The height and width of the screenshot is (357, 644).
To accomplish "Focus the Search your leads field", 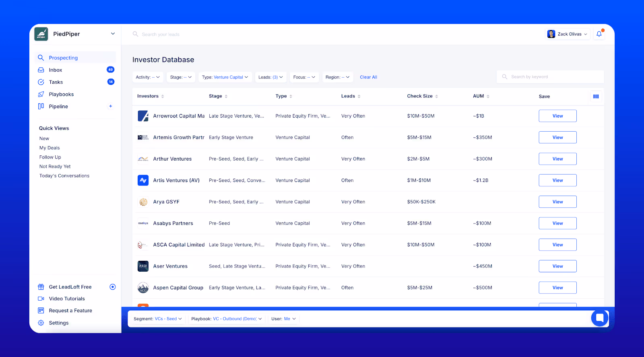I will (161, 35).
